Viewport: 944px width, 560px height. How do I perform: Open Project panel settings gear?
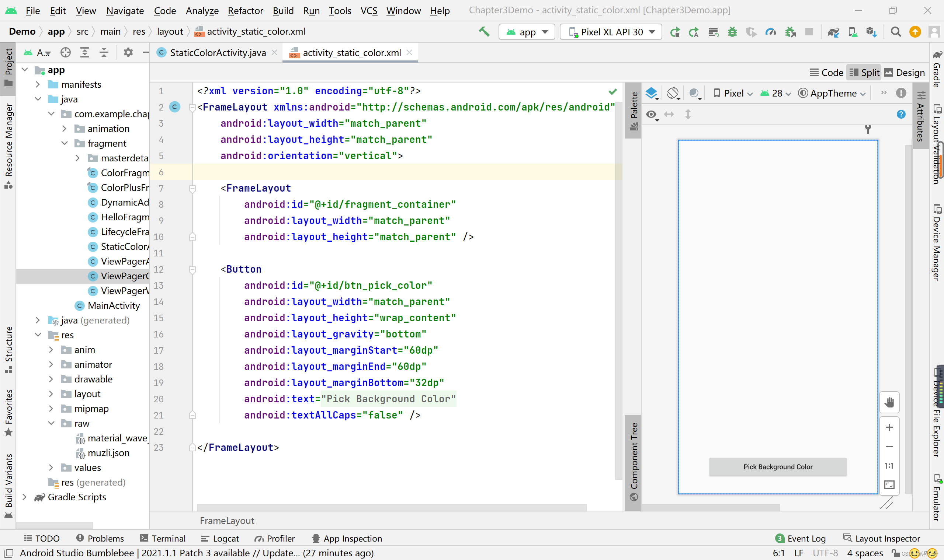coord(128,52)
